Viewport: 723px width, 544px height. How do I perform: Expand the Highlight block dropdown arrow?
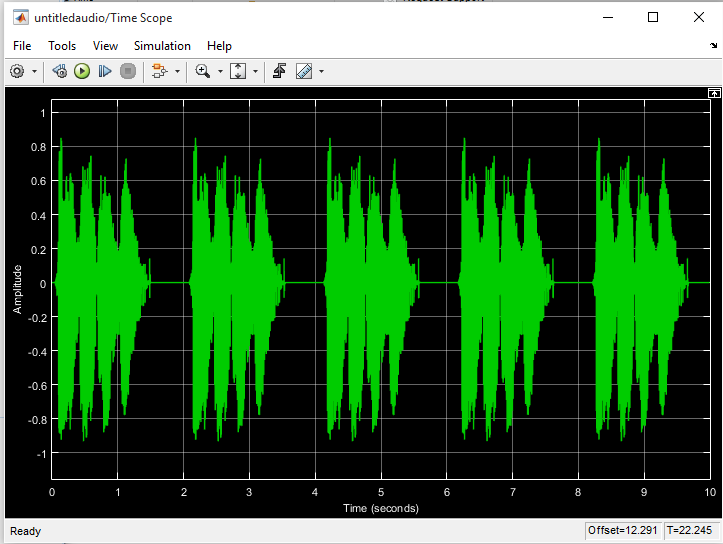[178, 71]
